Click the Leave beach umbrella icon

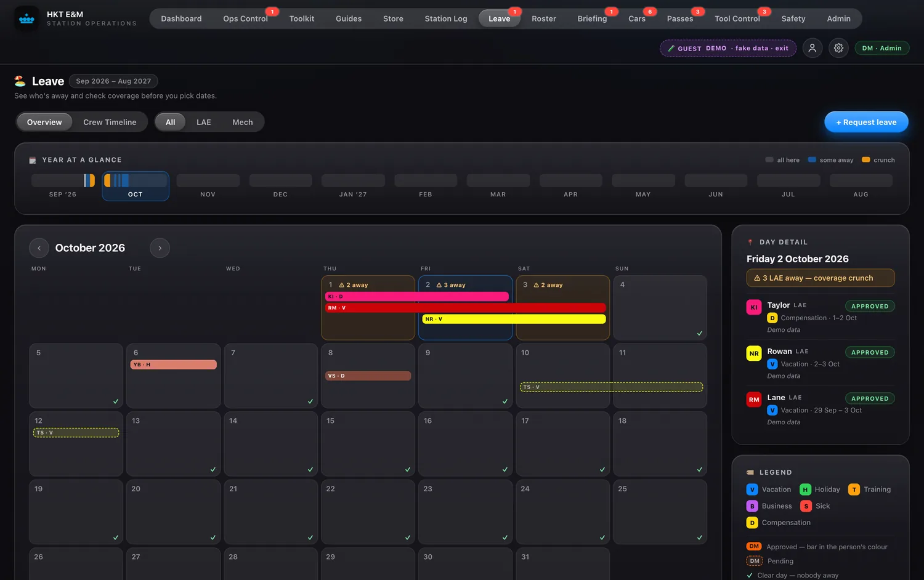20,81
